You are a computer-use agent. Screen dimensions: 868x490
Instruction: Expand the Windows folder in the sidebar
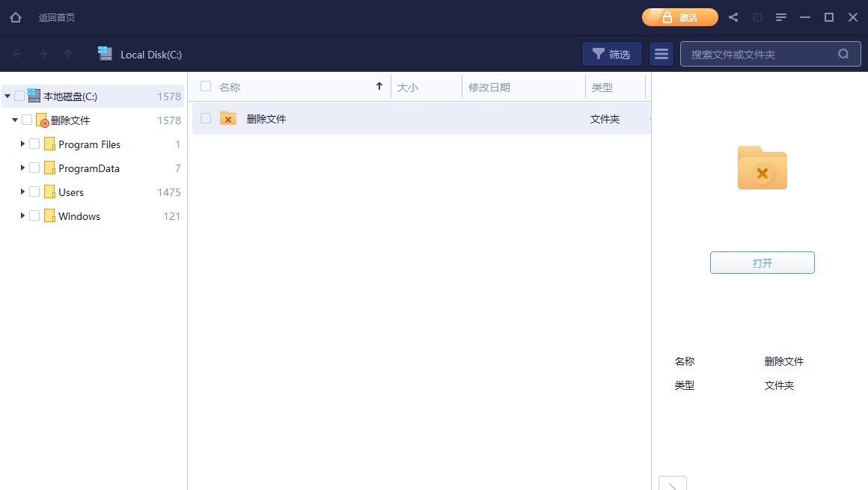point(22,215)
